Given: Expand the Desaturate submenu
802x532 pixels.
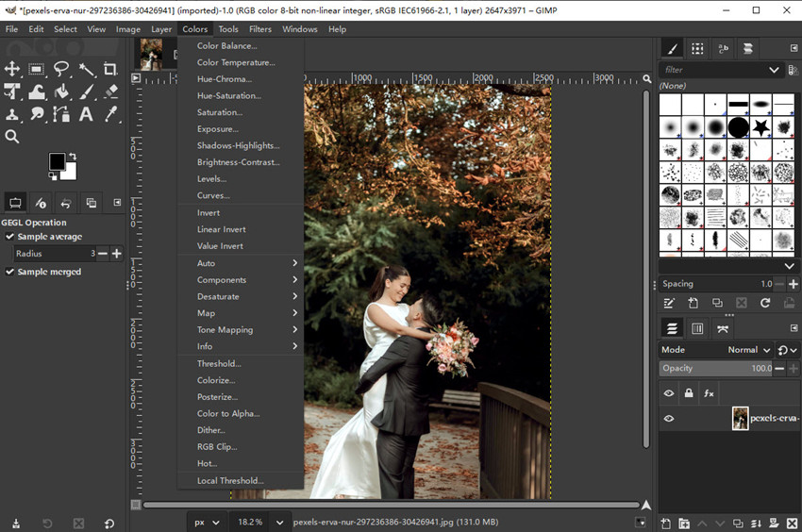Looking at the screenshot, I should (x=241, y=296).
